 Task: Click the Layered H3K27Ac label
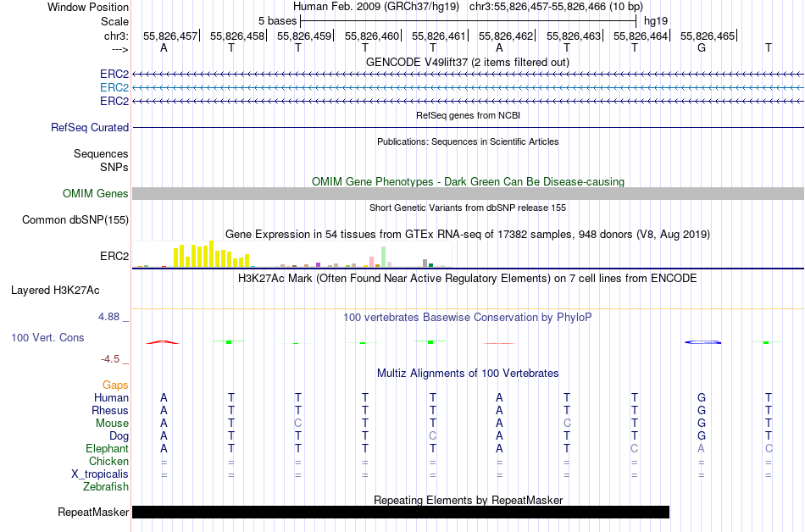(x=55, y=291)
